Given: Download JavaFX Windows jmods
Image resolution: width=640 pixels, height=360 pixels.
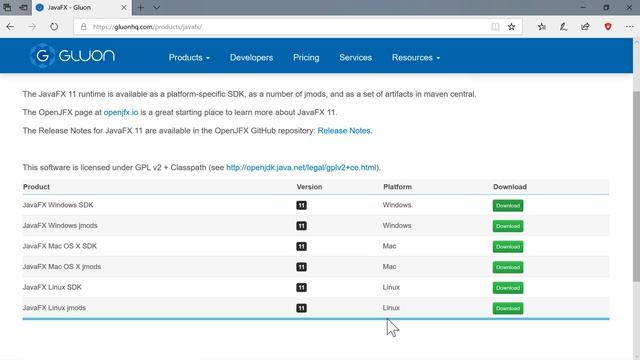Looking at the screenshot, I should click(x=508, y=226).
